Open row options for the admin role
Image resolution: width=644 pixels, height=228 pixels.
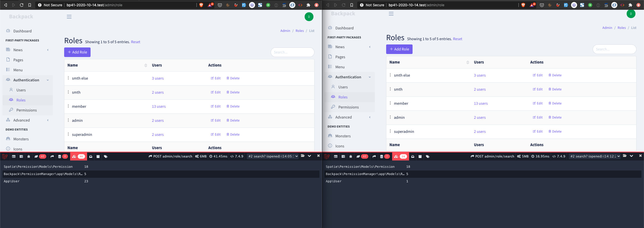(x=68, y=120)
